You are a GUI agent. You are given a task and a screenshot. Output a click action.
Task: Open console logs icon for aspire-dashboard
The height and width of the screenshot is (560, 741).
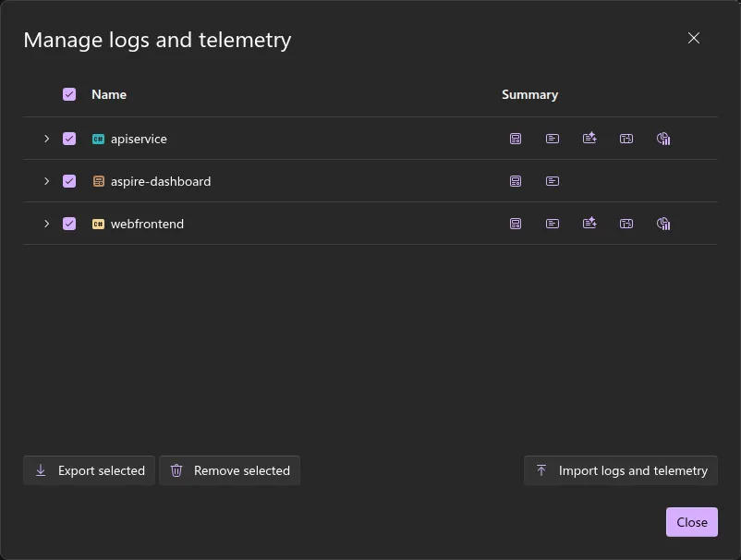click(516, 181)
